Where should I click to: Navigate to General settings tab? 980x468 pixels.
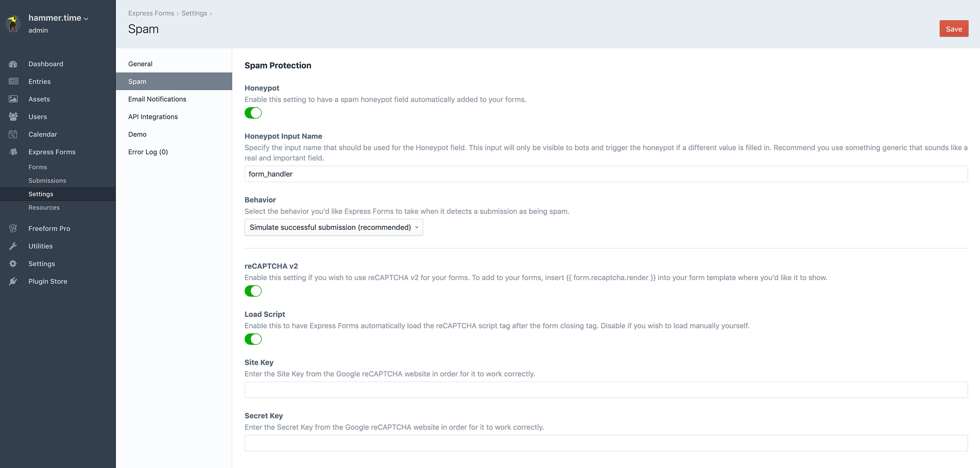pos(140,63)
